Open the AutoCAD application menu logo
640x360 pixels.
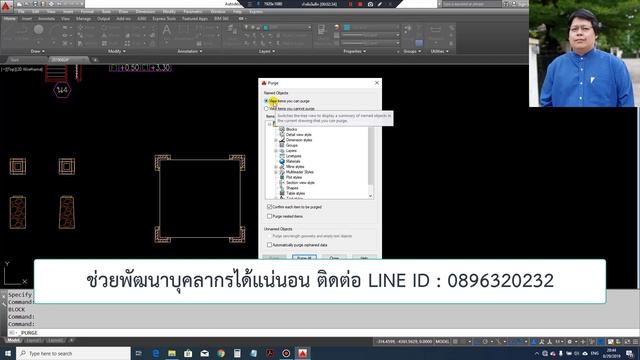tap(6, 7)
